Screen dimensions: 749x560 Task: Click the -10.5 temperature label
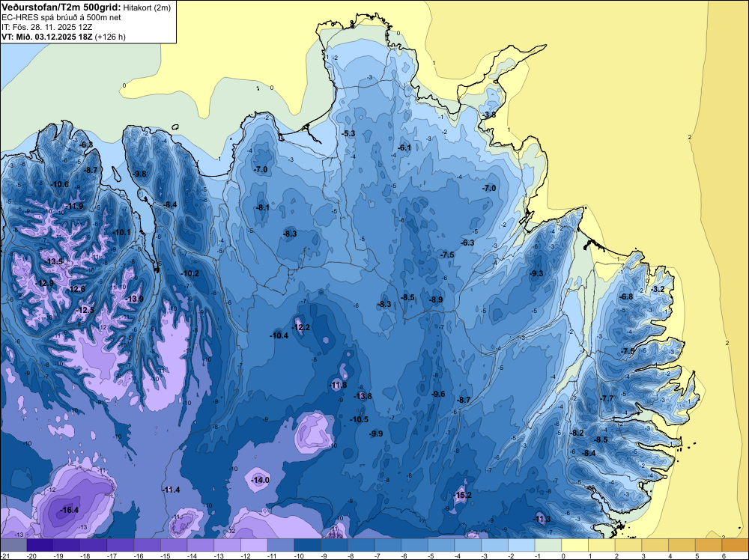tap(360, 420)
